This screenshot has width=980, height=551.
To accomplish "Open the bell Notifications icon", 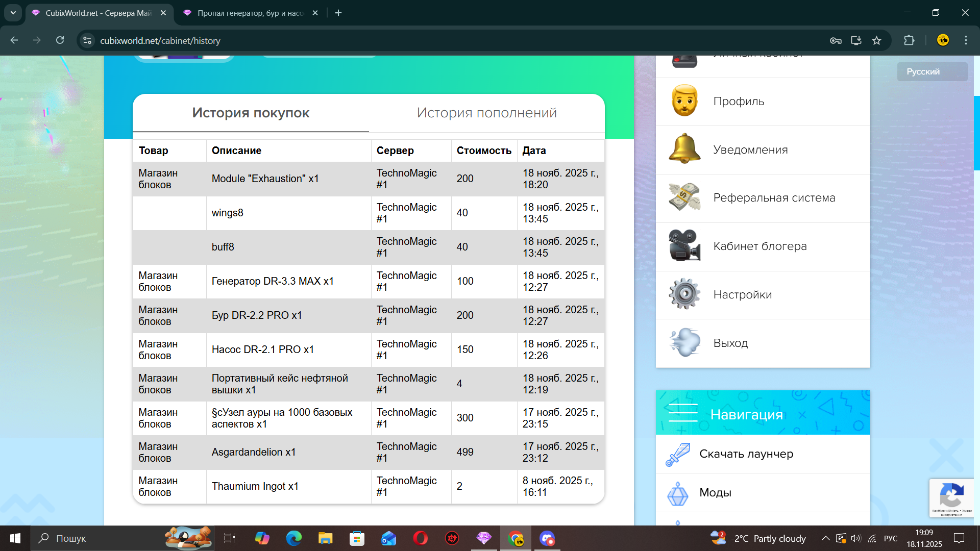I will tap(684, 149).
